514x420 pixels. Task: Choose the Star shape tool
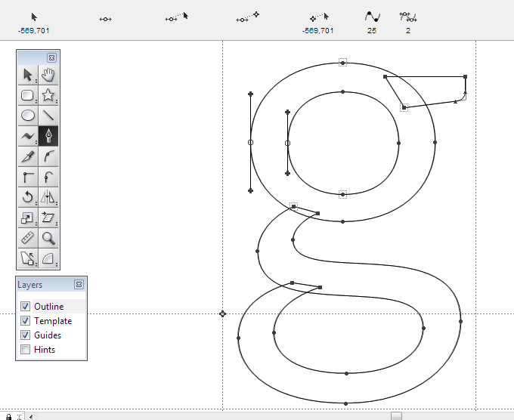pos(48,95)
